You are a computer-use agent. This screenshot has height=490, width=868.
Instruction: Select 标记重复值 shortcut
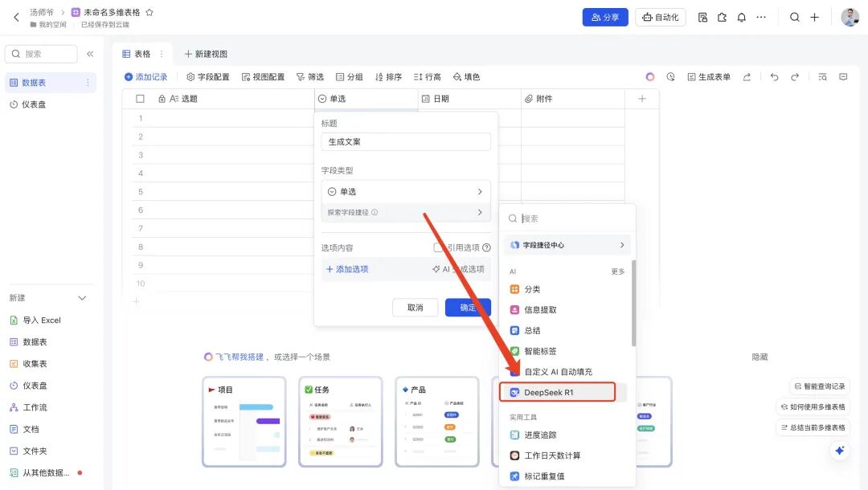point(567,476)
